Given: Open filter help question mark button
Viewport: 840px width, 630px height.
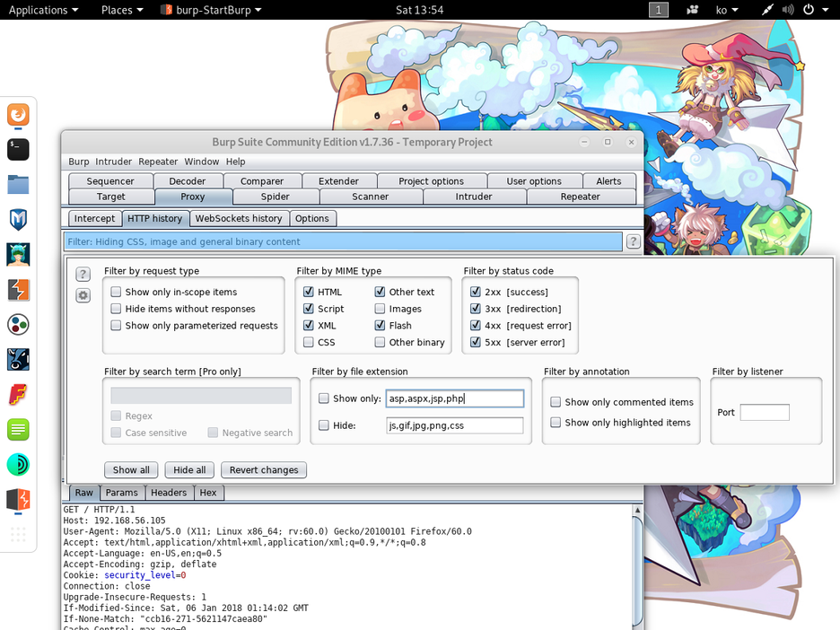Looking at the screenshot, I should tap(634, 241).
